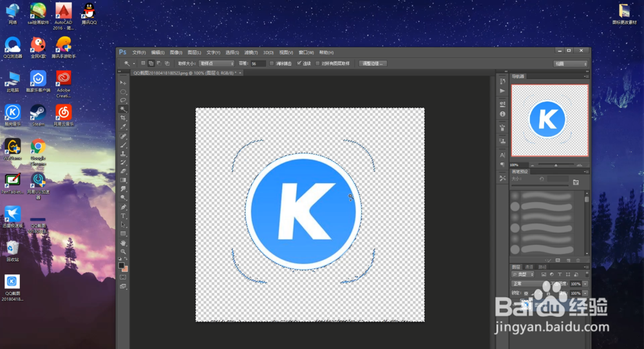Viewport: 644px width, 349px height.
Task: Open the 滤镜(T) Filter menu
Action: click(x=251, y=53)
